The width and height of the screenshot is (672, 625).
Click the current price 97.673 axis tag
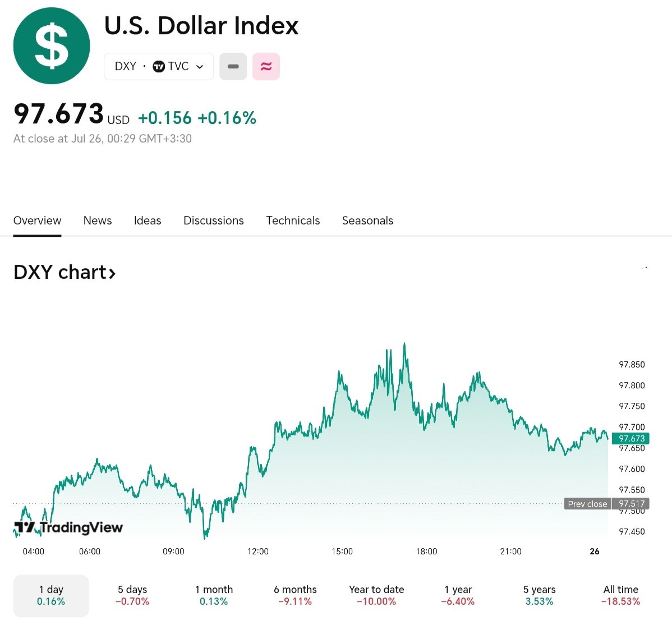[631, 439]
